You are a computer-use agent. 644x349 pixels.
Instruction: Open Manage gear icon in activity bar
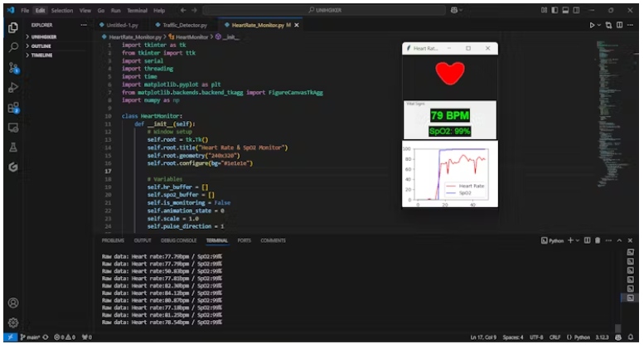(x=13, y=322)
